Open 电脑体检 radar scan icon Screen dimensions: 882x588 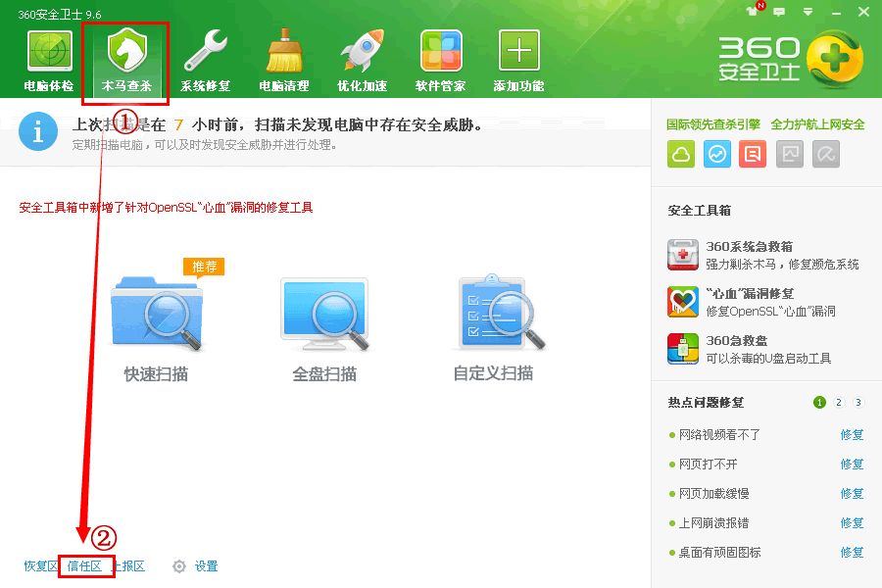tap(50, 51)
